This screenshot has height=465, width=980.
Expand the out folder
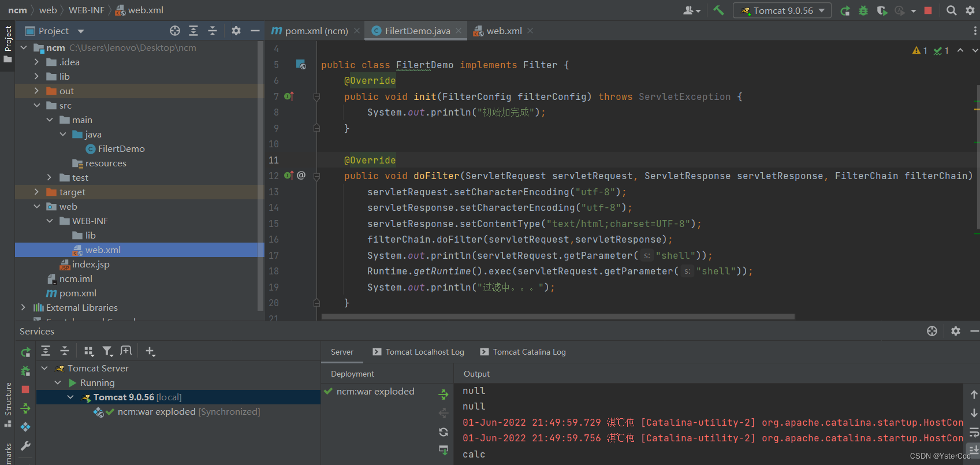(x=36, y=91)
